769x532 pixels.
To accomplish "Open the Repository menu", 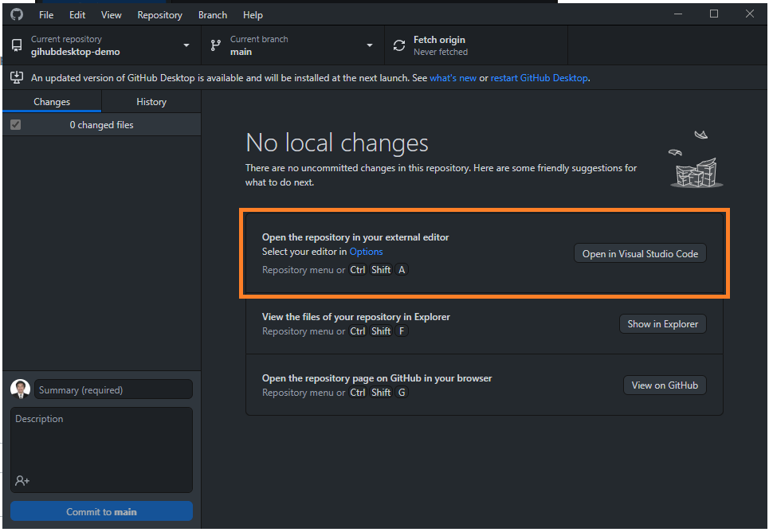I will (159, 14).
